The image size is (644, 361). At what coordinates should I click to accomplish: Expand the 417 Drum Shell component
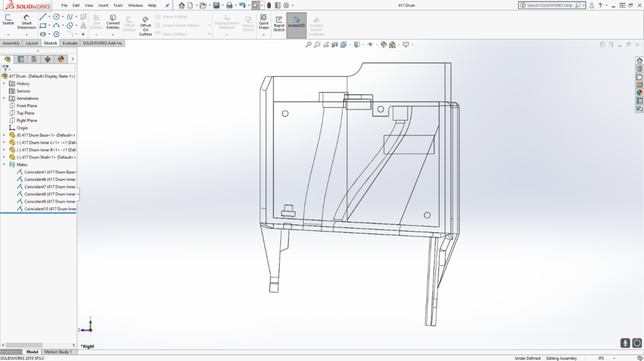click(x=4, y=157)
